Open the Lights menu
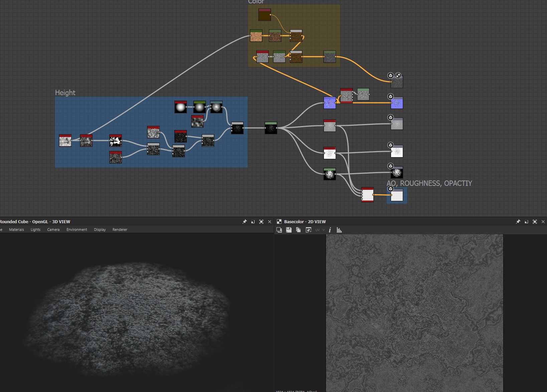The height and width of the screenshot is (392, 547). coord(35,230)
